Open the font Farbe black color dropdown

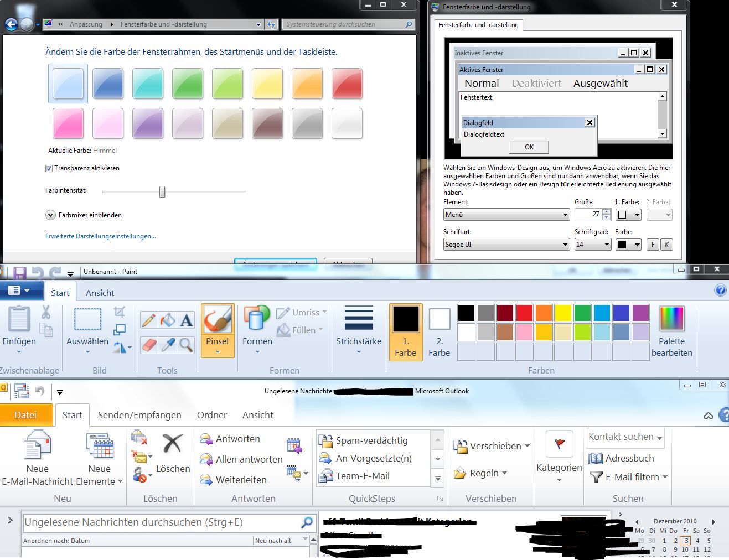628,245
